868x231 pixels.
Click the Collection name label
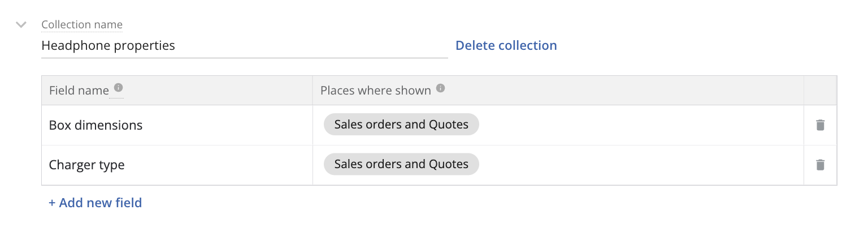pos(82,25)
